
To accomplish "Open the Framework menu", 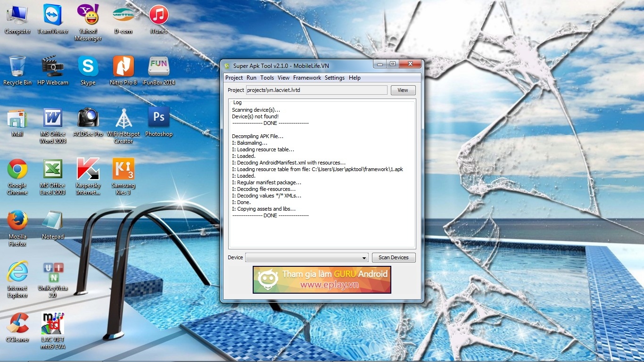I will click(307, 78).
